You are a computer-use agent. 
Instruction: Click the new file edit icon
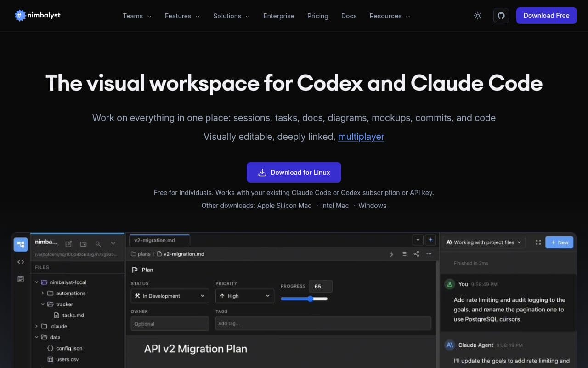pyautogui.click(x=68, y=244)
